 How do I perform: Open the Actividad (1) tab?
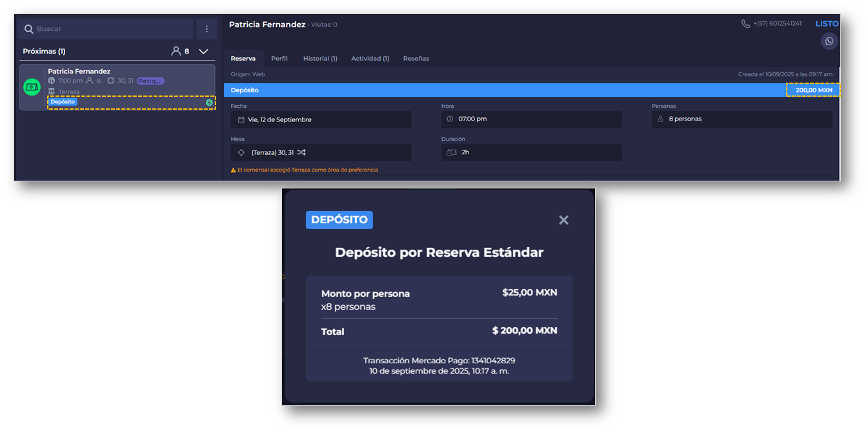370,58
